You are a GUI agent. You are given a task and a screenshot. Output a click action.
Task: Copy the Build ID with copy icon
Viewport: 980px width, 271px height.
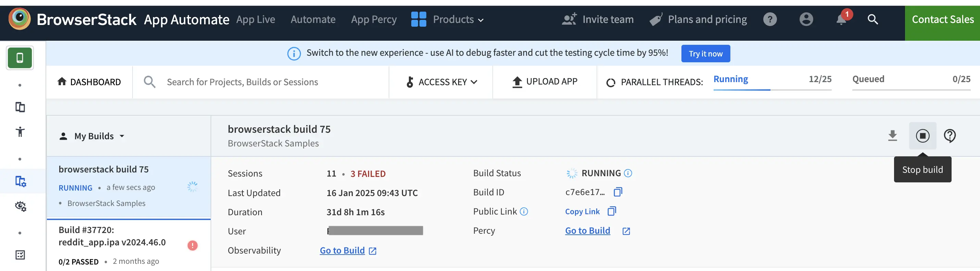618,192
